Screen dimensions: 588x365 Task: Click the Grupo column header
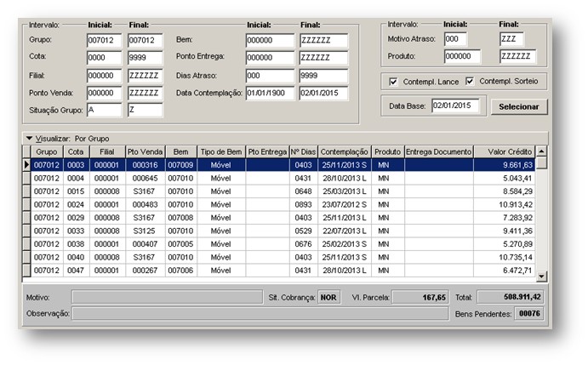pyautogui.click(x=47, y=152)
